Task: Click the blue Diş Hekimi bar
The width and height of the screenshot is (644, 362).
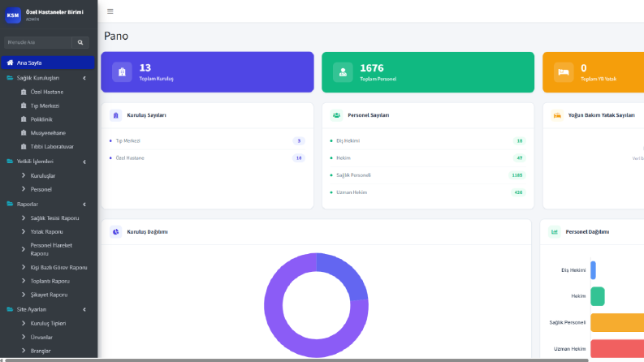Action: point(593,270)
